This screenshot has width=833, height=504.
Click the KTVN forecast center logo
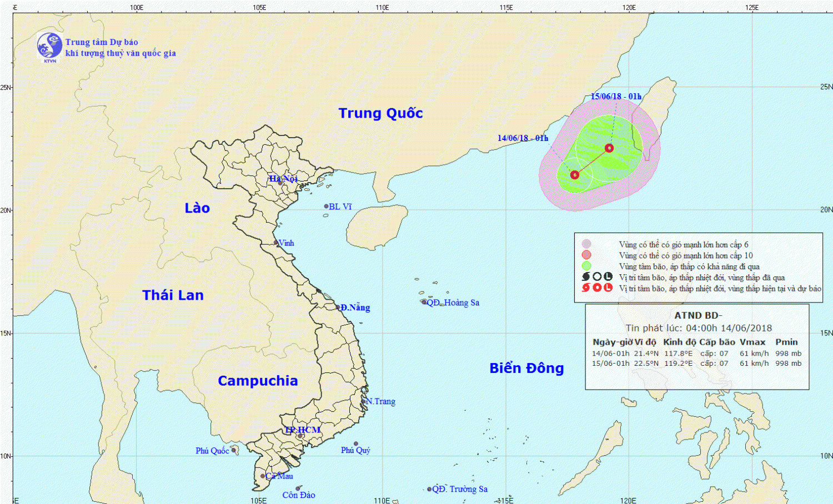tap(49, 47)
